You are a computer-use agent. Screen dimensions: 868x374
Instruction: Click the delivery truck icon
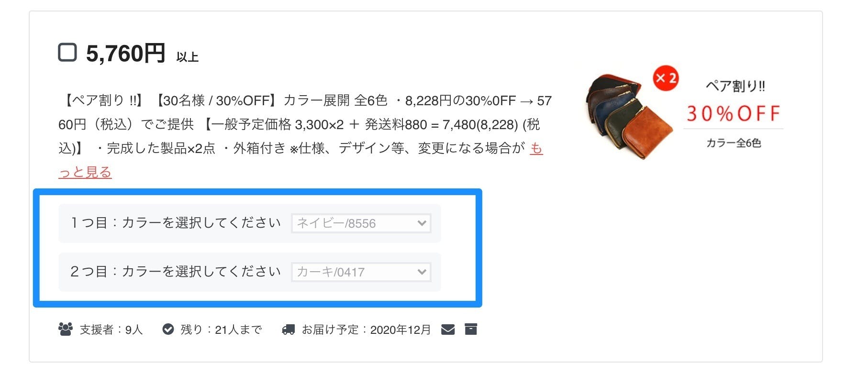pos(289,330)
